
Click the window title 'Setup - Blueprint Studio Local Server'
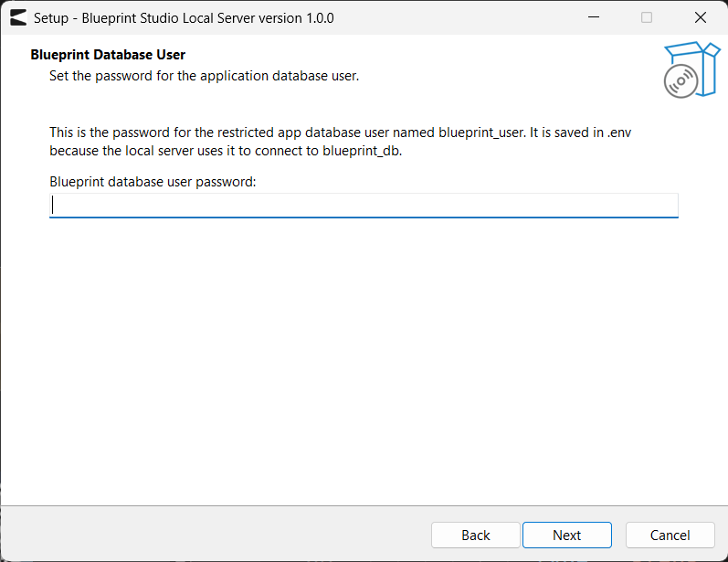pyautogui.click(x=184, y=18)
